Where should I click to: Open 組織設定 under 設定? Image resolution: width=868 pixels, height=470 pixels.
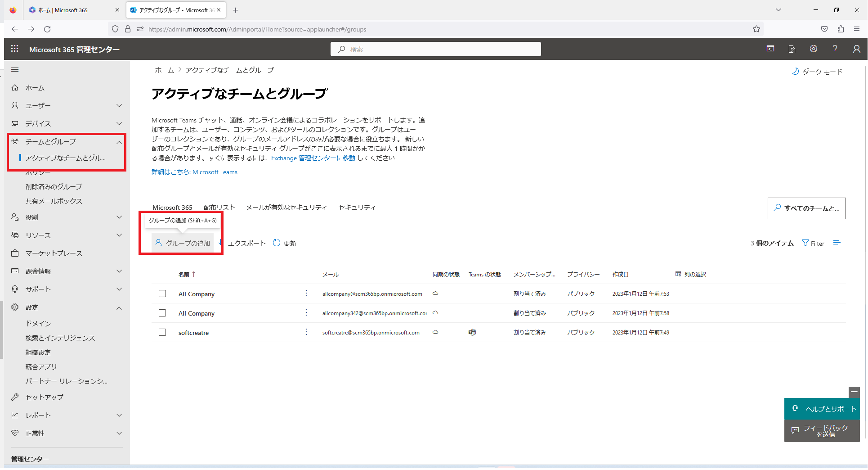tap(38, 352)
